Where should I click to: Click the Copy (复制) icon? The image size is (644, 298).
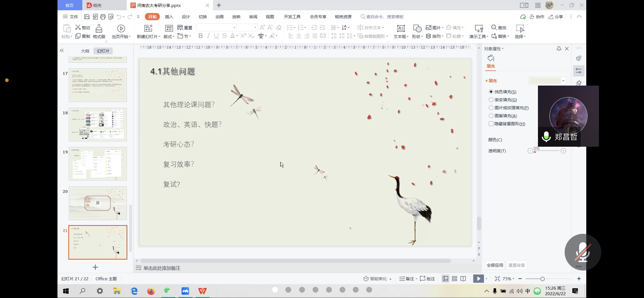coord(78,36)
